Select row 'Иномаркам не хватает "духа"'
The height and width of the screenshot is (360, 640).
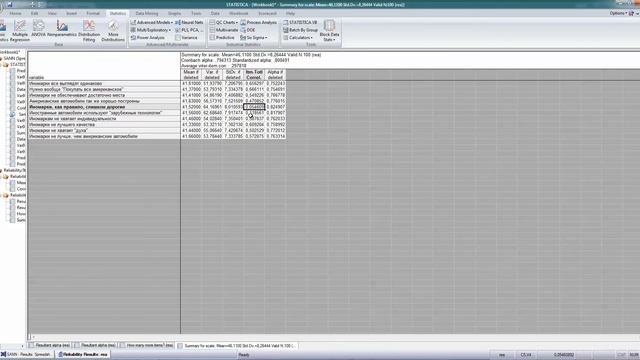(104, 130)
